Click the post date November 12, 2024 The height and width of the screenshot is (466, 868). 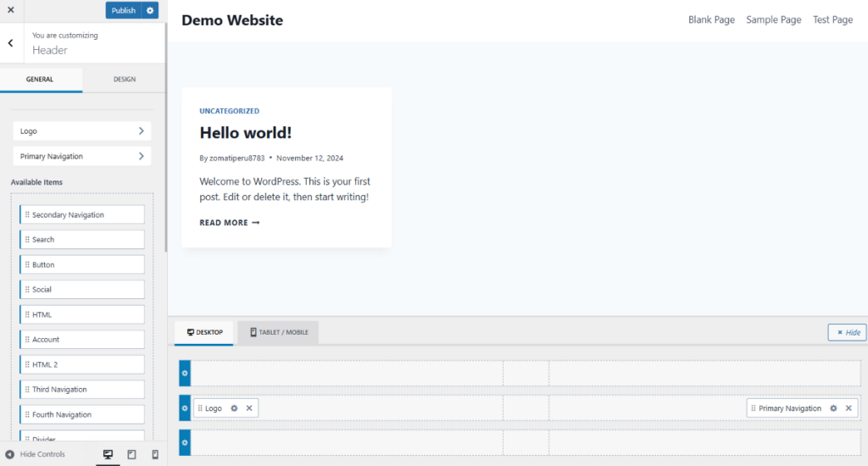pyautogui.click(x=310, y=158)
